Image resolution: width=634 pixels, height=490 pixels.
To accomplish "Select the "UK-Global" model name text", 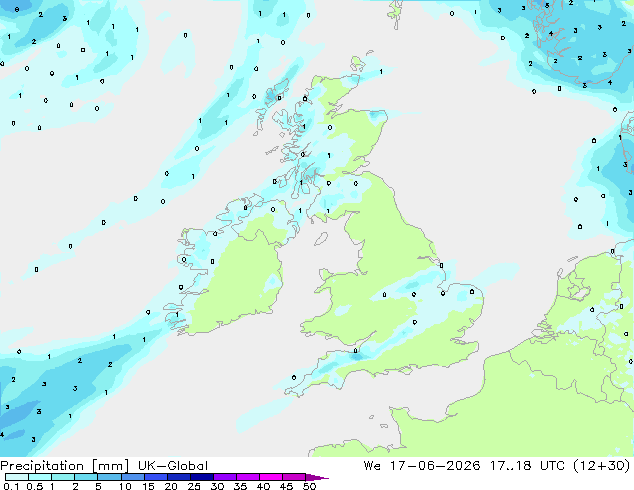I will (x=173, y=466).
